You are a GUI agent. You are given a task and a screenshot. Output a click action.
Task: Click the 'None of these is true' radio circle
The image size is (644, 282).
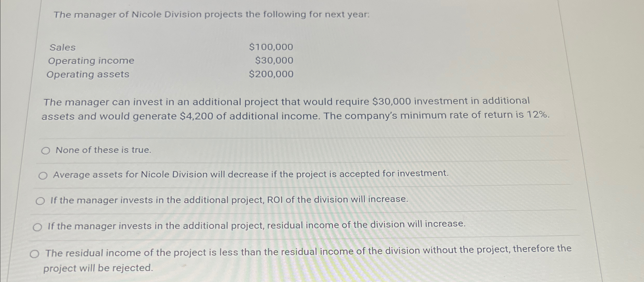46,150
